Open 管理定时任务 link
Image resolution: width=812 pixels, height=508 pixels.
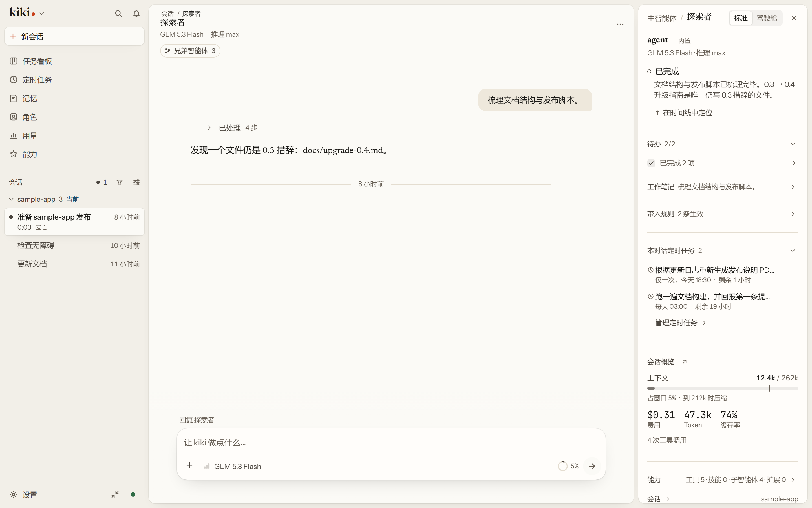(680, 323)
